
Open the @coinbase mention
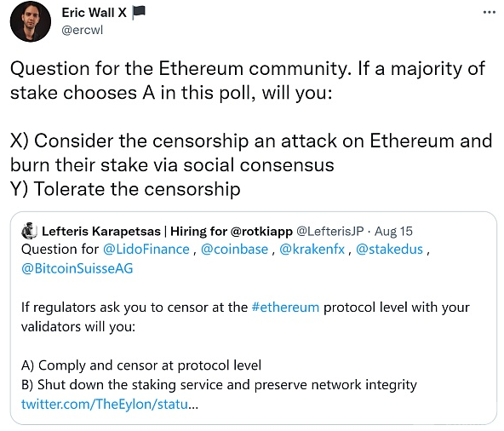[x=234, y=250]
